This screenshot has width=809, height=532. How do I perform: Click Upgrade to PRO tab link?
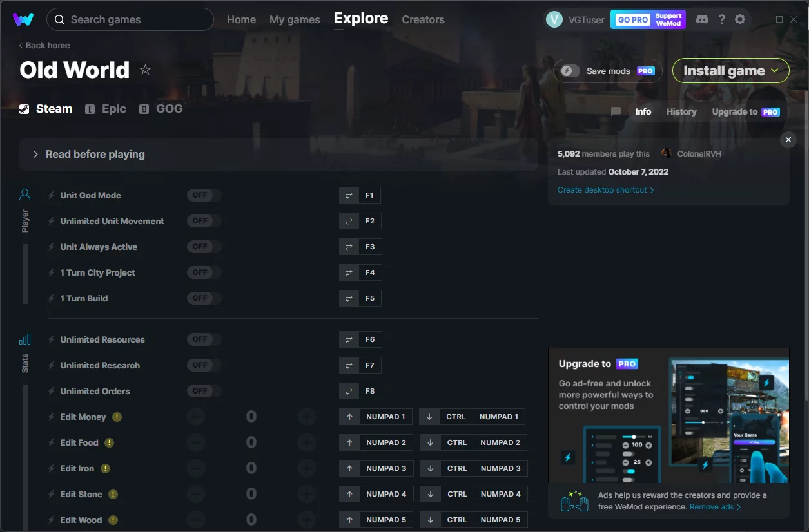point(746,111)
